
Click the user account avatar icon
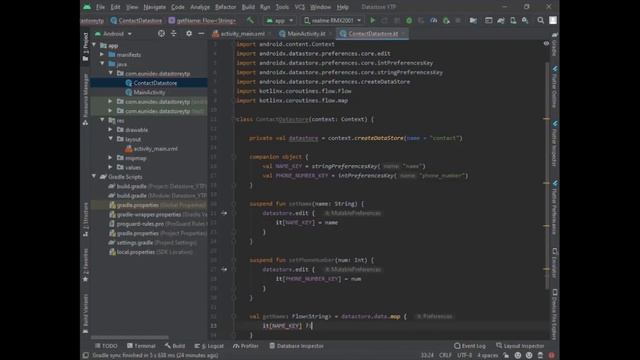pos(553,20)
